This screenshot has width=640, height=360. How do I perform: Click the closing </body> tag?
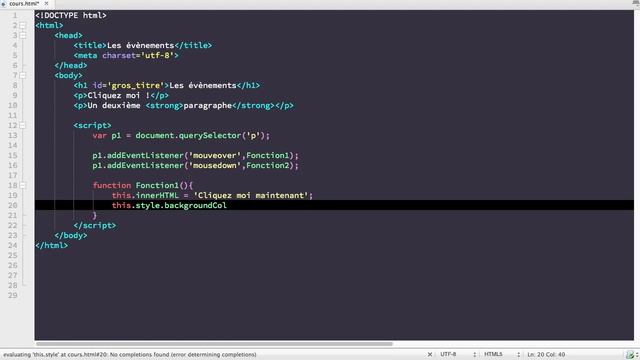click(x=71, y=236)
